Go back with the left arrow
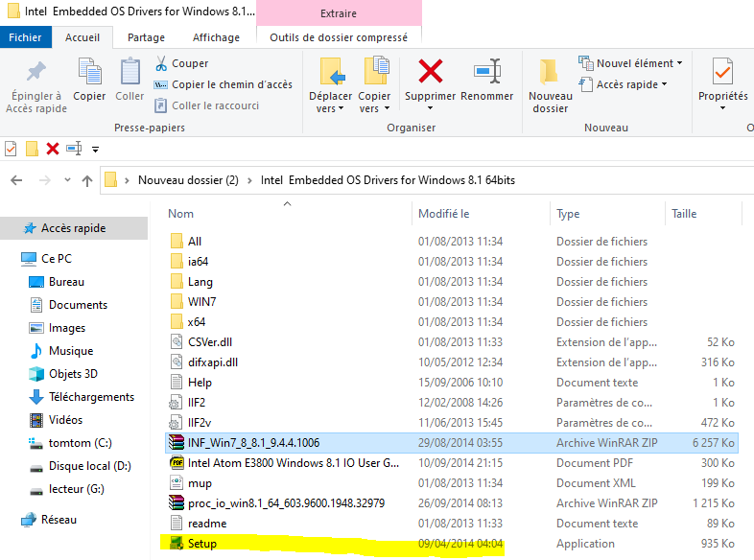The height and width of the screenshot is (560, 754). tap(16, 180)
